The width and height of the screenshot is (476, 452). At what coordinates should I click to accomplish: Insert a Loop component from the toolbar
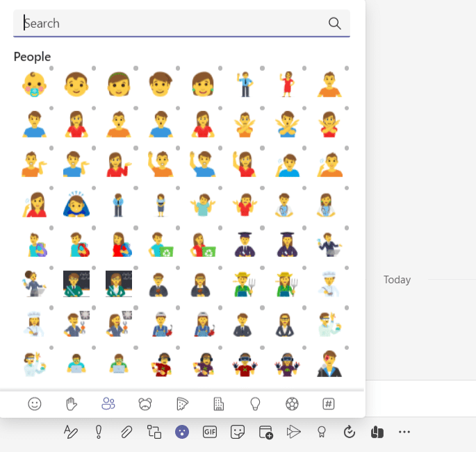coord(154,432)
